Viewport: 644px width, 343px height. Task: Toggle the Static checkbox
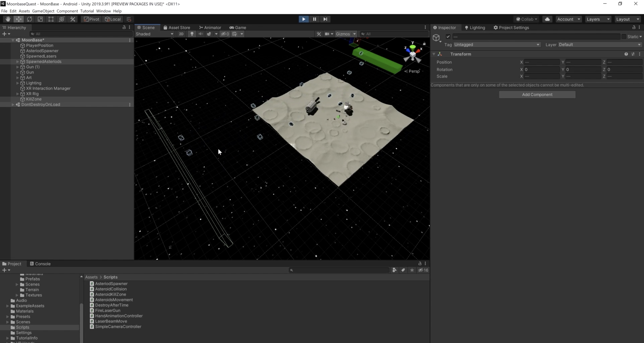point(624,36)
